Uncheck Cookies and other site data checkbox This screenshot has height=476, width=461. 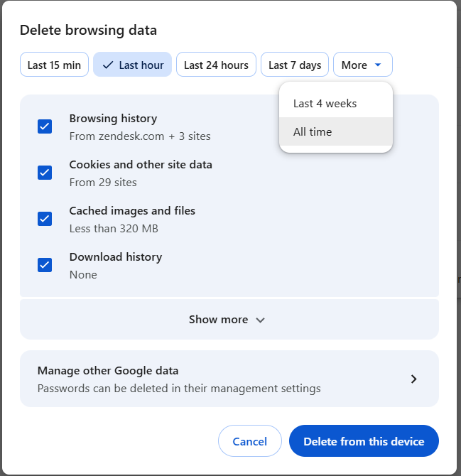pyautogui.click(x=45, y=173)
